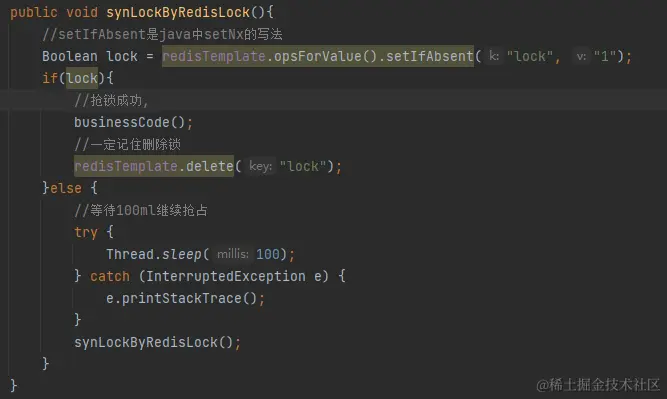Click InterruptedException in the catch clause
The image size is (667, 399).
pyautogui.click(x=226, y=276)
